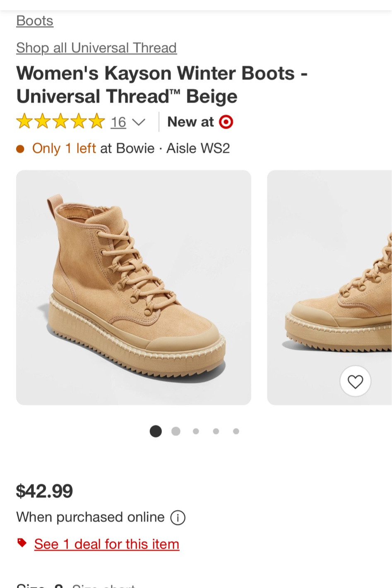Viewport: 392px width, 588px height.
Task: Jump to the third carousel dot
Action: pos(196,431)
